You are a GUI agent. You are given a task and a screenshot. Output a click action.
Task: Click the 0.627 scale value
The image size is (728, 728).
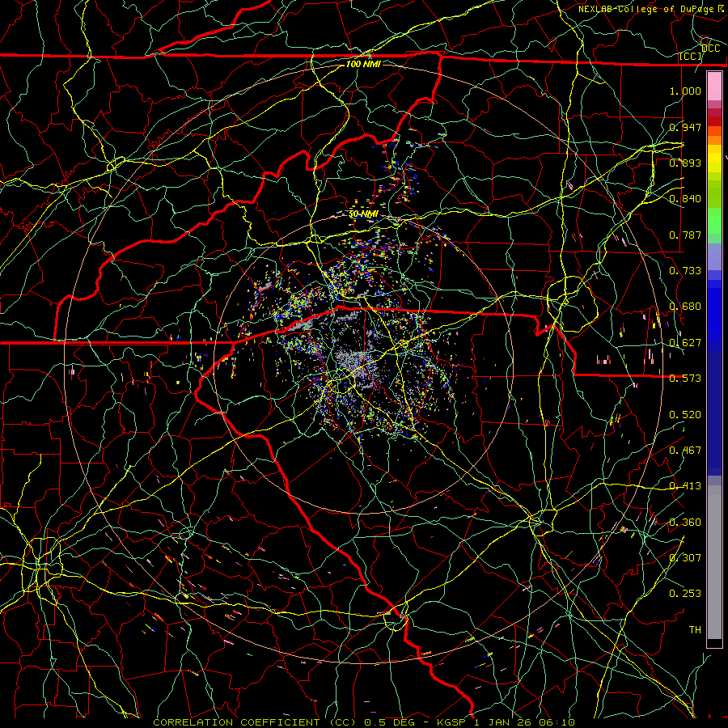click(x=685, y=342)
